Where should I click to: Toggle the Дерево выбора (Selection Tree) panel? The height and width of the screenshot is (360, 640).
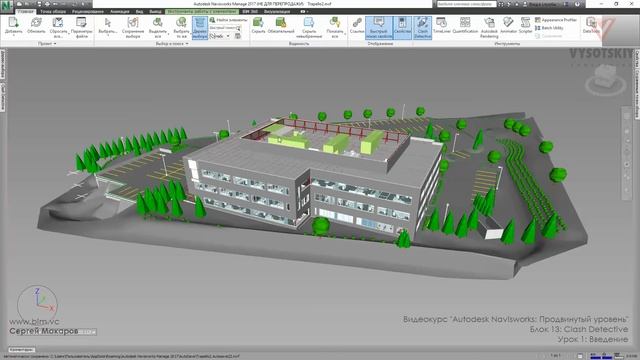click(x=200, y=28)
